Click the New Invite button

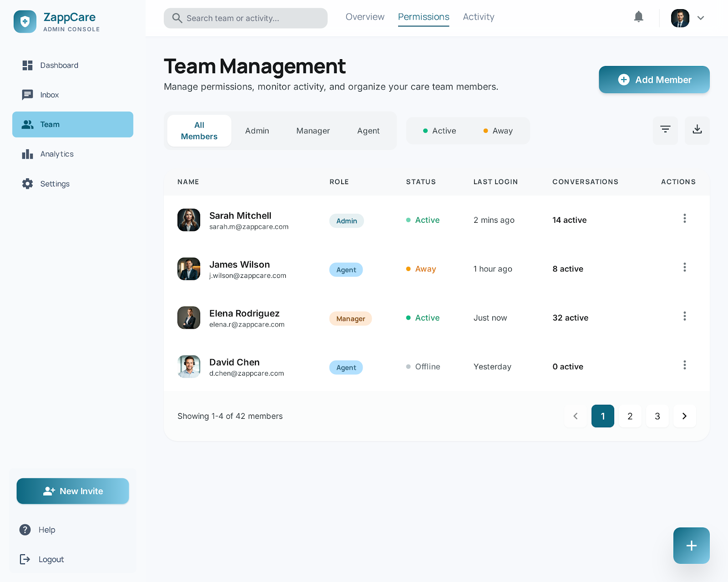point(73,491)
